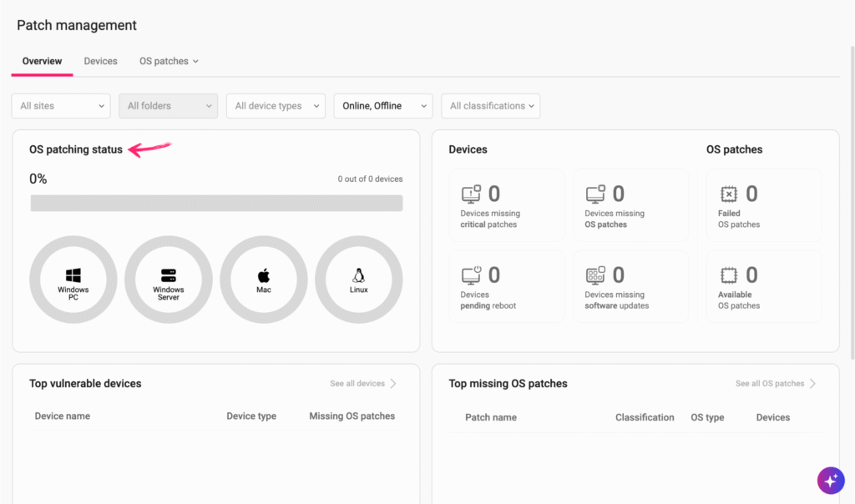Click the Devices pending reboot icon

(472, 275)
